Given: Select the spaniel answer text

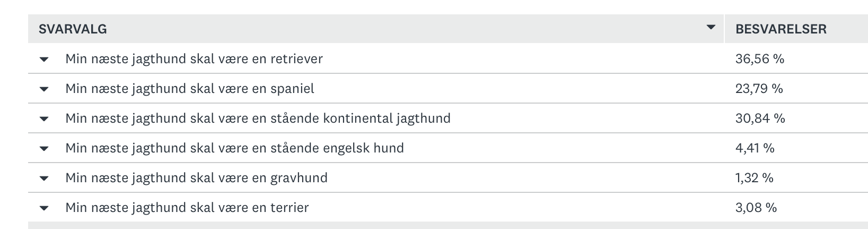Looking at the screenshot, I should point(189,89).
